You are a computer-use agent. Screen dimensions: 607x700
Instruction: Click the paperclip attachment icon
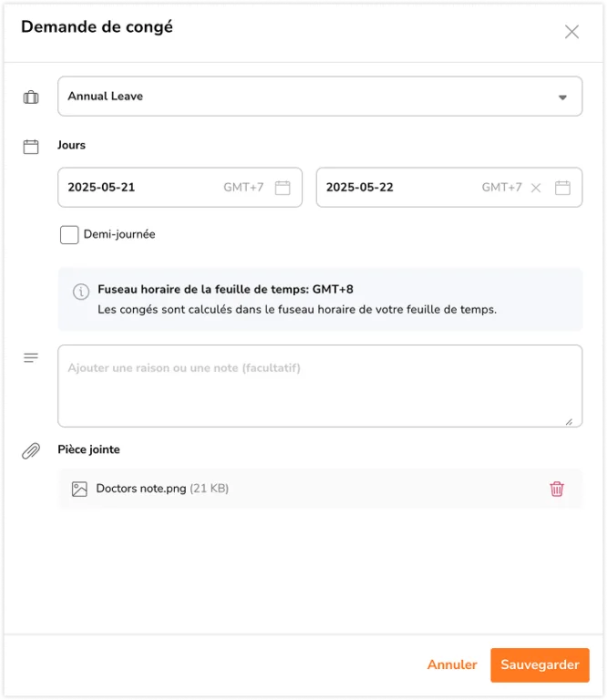coord(31,450)
